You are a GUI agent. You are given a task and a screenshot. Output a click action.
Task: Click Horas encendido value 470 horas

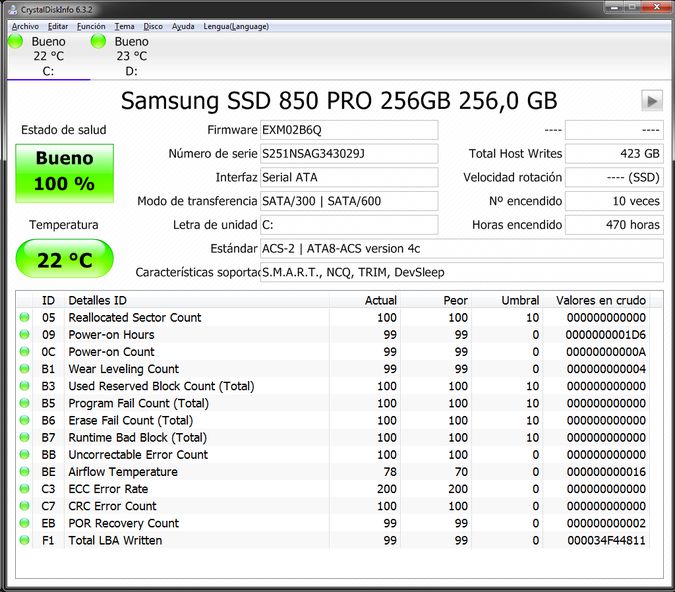coord(614,225)
